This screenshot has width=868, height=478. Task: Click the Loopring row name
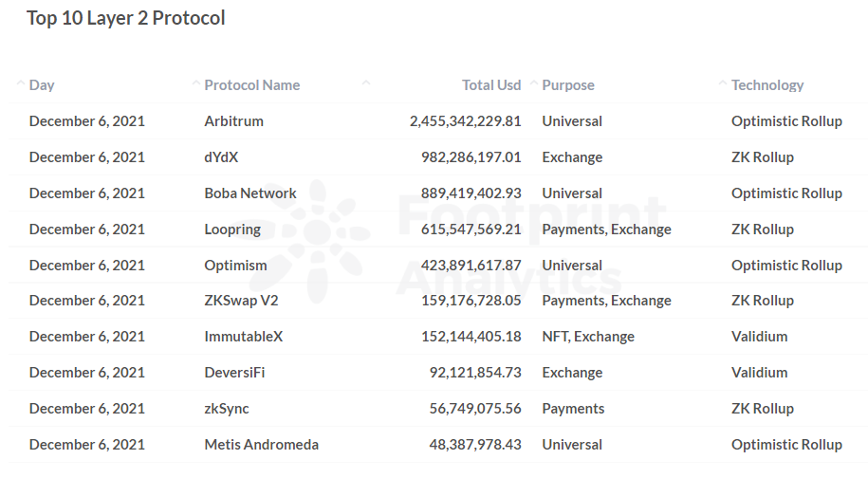pyautogui.click(x=232, y=230)
